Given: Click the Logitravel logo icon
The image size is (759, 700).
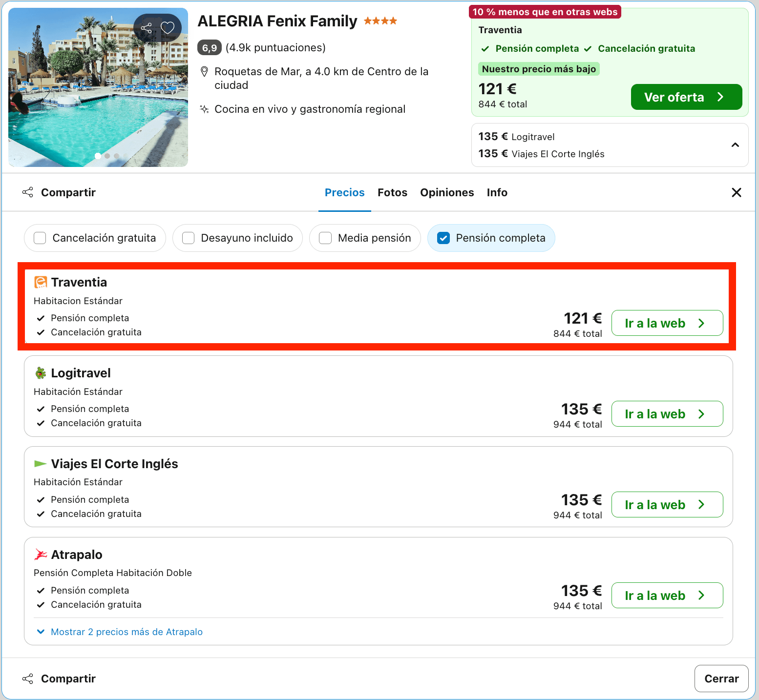Looking at the screenshot, I should (41, 373).
